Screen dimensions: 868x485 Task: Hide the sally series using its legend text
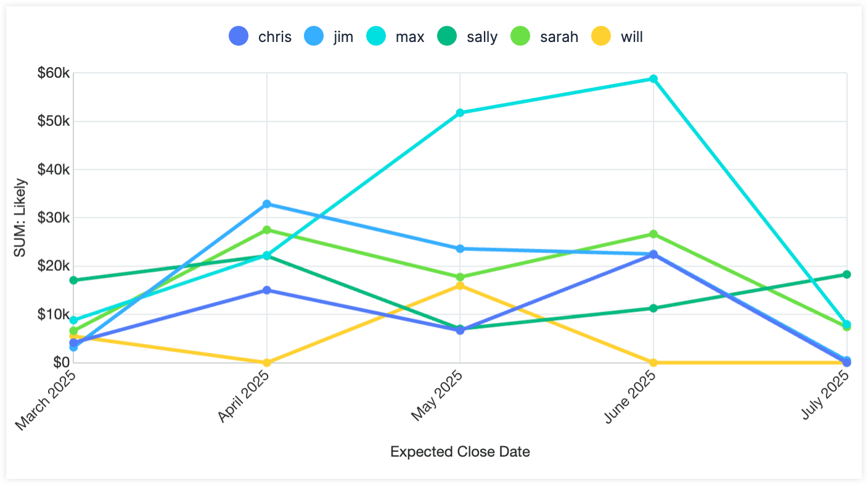(482, 36)
